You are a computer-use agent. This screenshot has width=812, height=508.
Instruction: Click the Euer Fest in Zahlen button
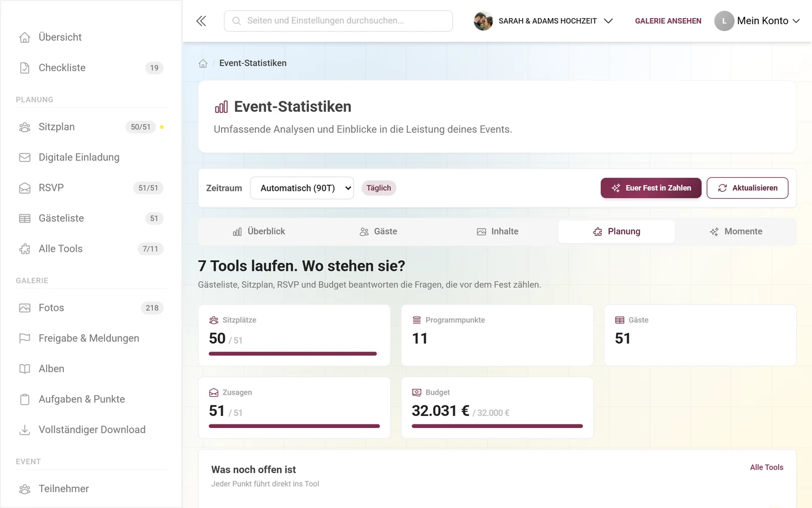(651, 188)
